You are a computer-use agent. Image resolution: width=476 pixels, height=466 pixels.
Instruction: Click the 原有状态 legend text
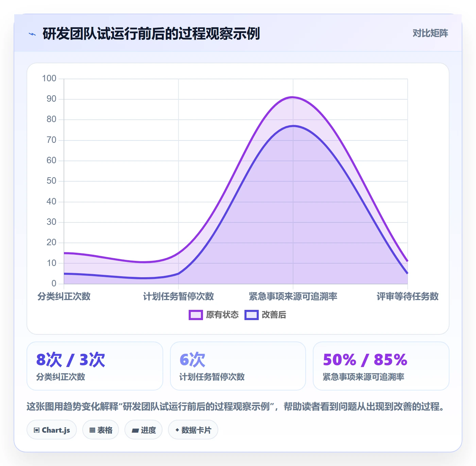point(222,315)
